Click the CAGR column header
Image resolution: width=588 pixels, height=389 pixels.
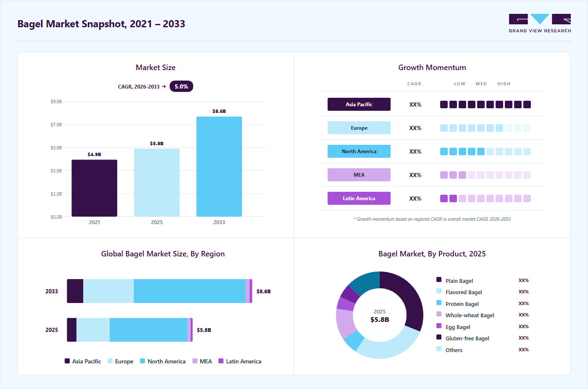[414, 84]
